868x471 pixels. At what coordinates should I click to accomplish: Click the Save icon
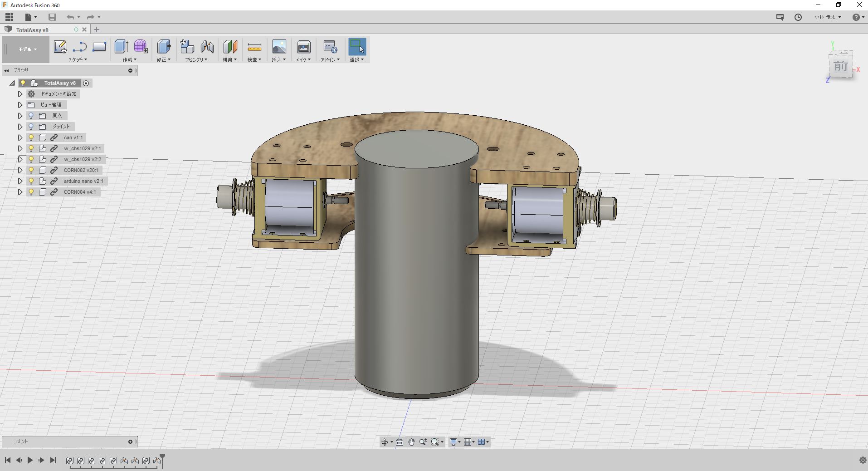[x=52, y=17]
